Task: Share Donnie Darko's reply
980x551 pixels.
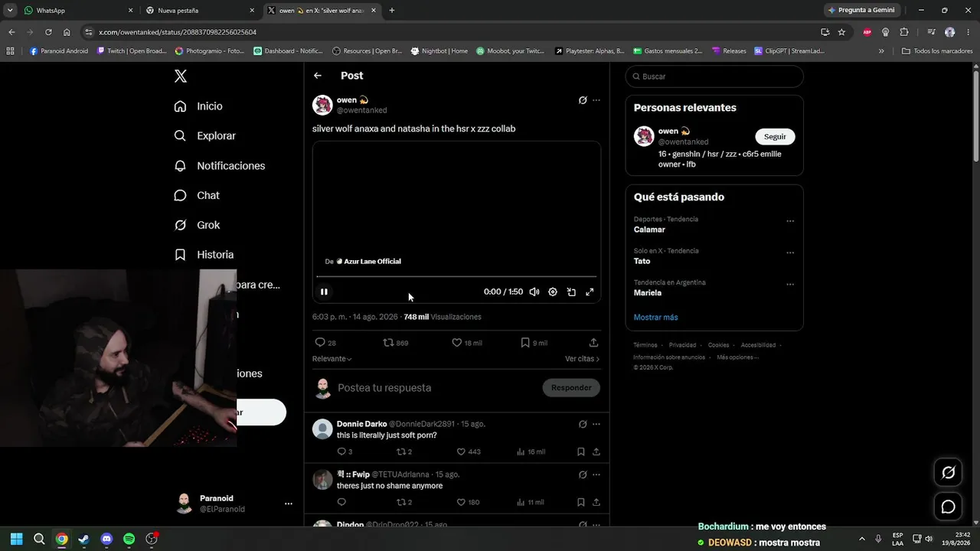Action: [x=596, y=452]
